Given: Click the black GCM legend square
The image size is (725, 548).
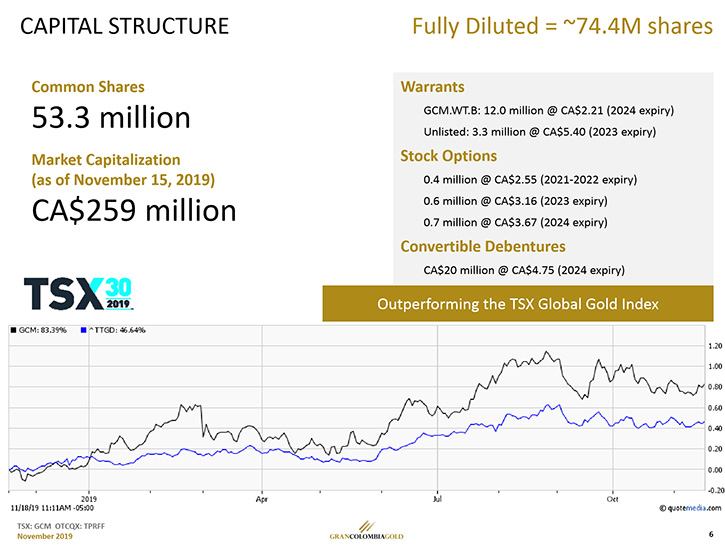Looking at the screenshot, I should click(13, 330).
